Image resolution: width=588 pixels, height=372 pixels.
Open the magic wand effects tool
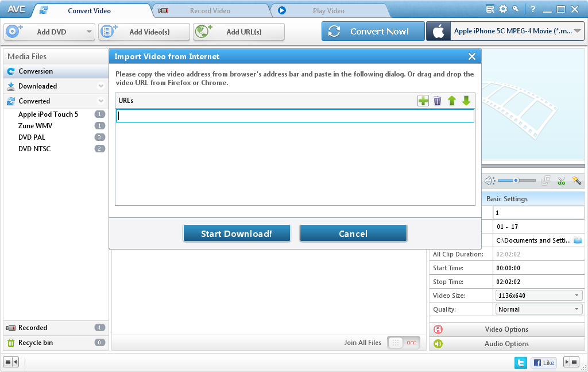(577, 181)
